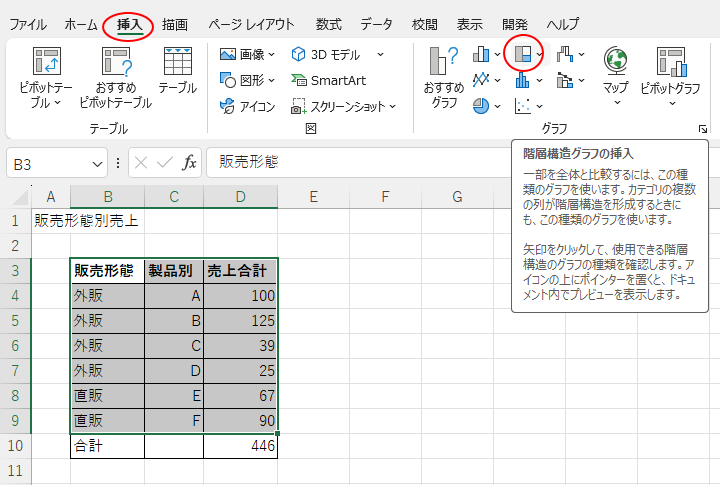Click the PivotTable icon
This screenshot has width=720, height=485.
click(x=46, y=63)
